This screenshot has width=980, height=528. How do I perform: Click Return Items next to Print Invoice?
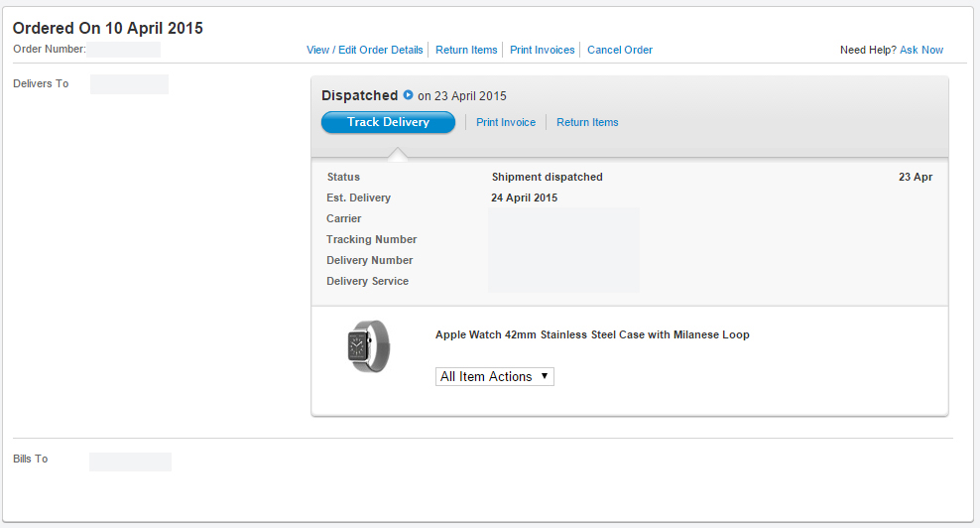point(587,123)
